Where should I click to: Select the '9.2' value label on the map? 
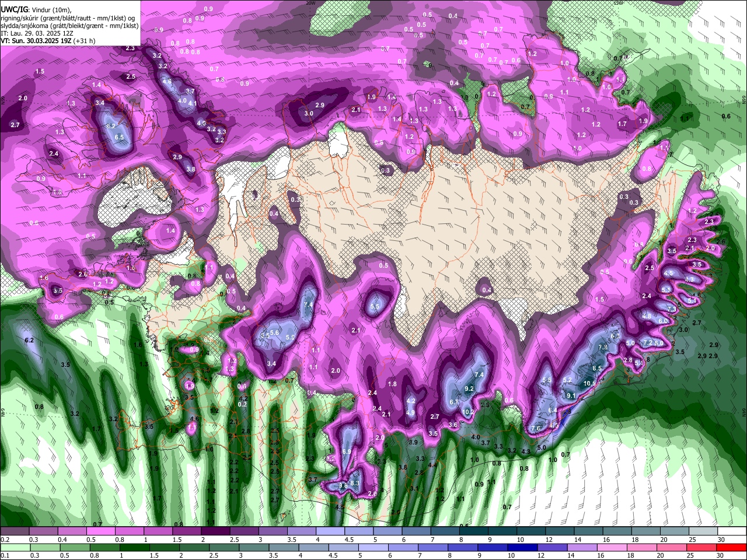[469, 388]
